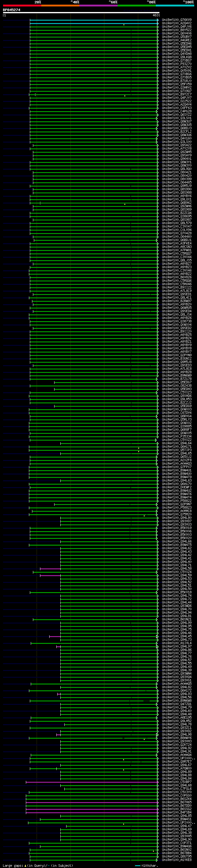Viewport: 197px width, 868px height.
Task: Open hit UniRef100_Q76KV9
Action: click(177, 20)
